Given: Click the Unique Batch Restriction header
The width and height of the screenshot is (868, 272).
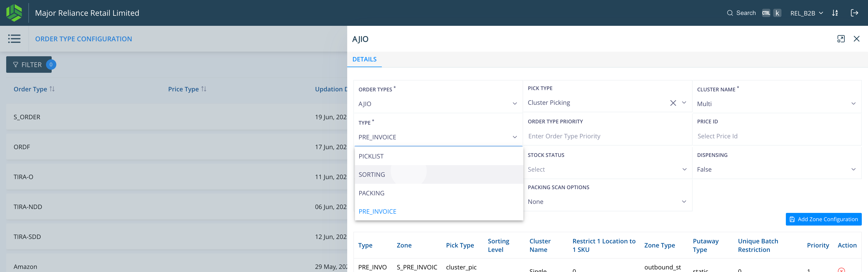Looking at the screenshot, I should click(x=758, y=245).
